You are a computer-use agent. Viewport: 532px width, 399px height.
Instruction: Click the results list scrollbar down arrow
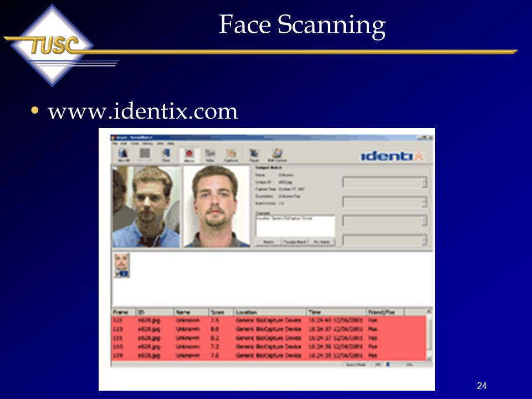click(429, 358)
